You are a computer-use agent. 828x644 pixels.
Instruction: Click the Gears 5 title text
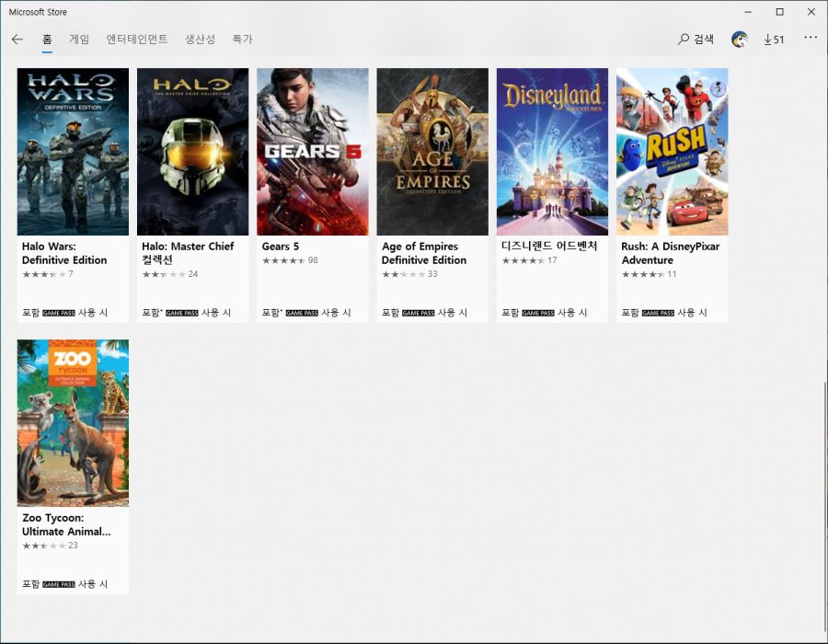point(281,247)
